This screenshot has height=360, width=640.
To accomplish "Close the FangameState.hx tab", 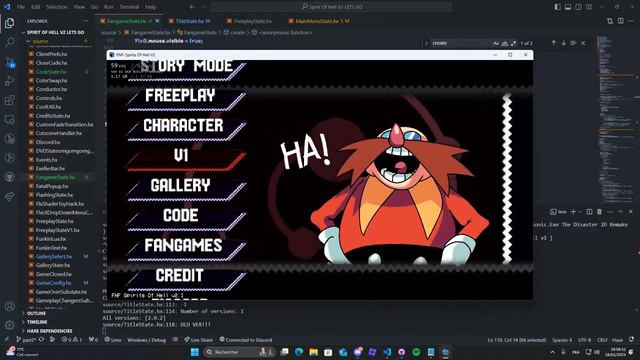I will (x=157, y=21).
